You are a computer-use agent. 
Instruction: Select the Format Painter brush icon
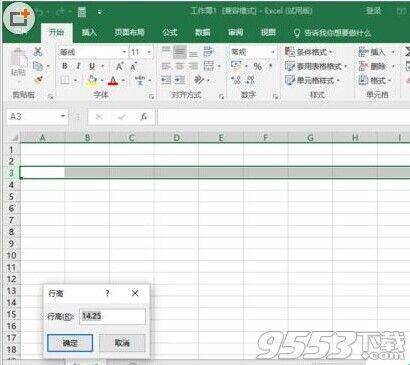(x=38, y=80)
